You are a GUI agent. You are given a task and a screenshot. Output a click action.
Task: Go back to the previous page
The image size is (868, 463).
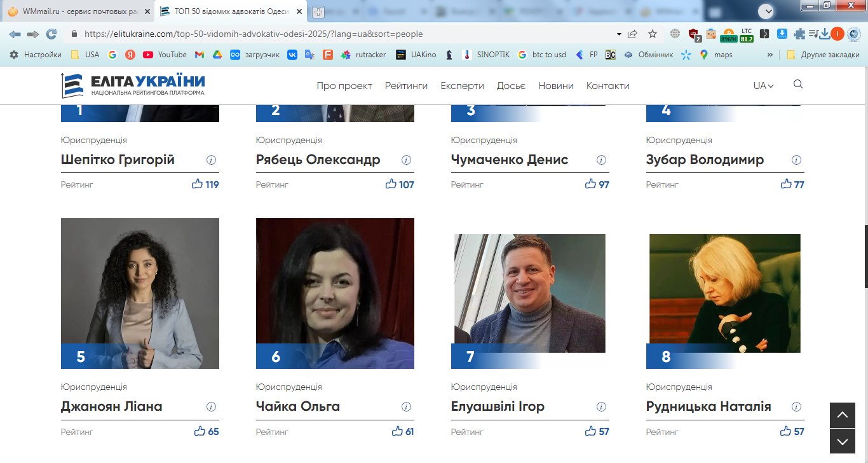point(15,34)
